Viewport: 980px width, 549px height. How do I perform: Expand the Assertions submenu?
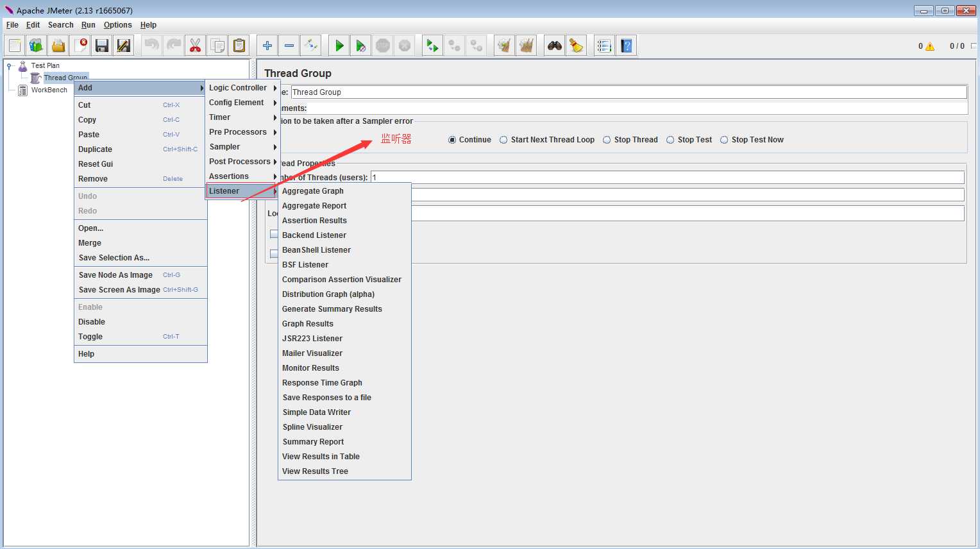point(242,176)
